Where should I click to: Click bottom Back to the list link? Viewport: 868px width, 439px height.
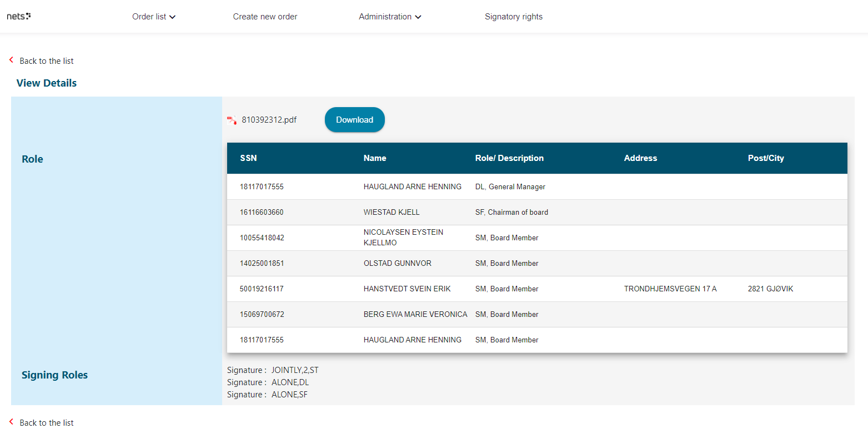(x=47, y=423)
